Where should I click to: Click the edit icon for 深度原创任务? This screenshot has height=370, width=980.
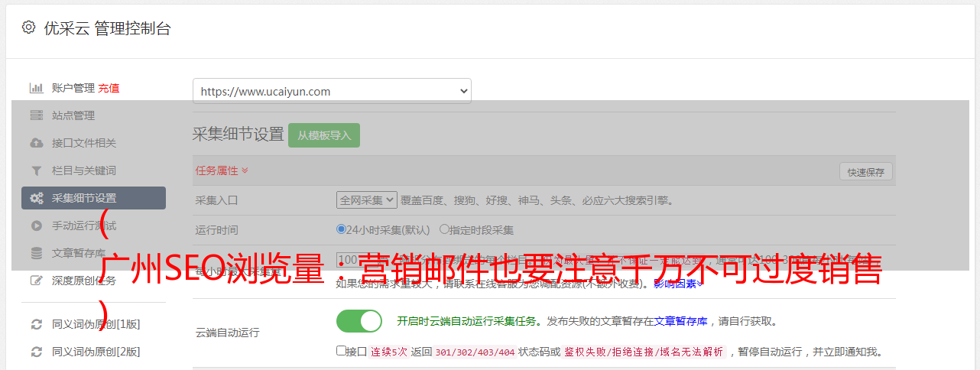[36, 281]
